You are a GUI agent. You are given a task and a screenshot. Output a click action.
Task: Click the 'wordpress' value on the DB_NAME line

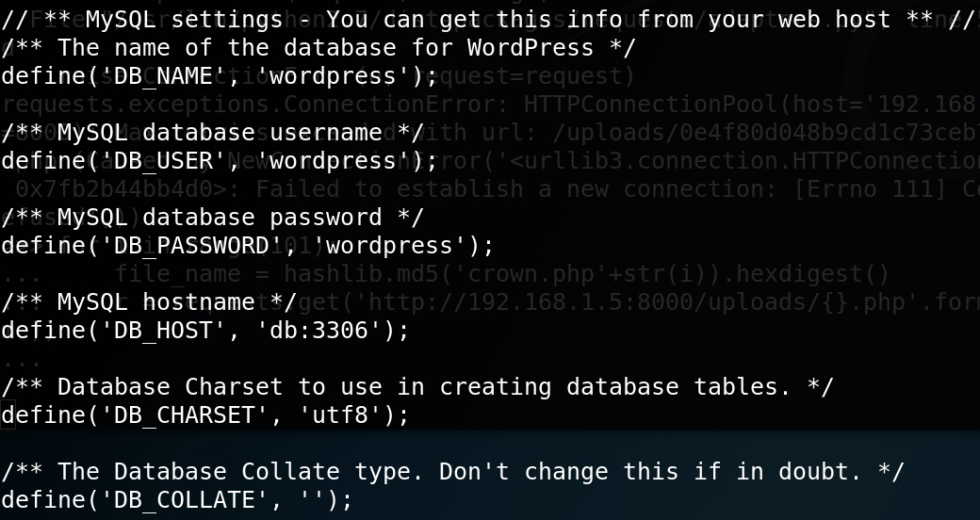334,76
